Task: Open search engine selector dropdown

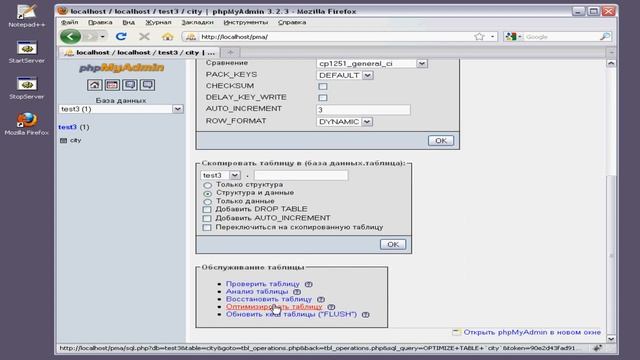Action: [x=513, y=37]
